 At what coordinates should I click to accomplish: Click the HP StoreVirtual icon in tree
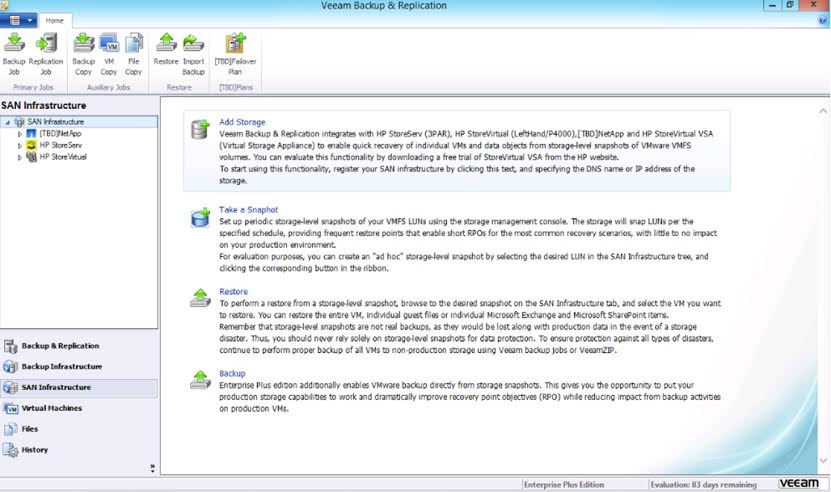31,157
